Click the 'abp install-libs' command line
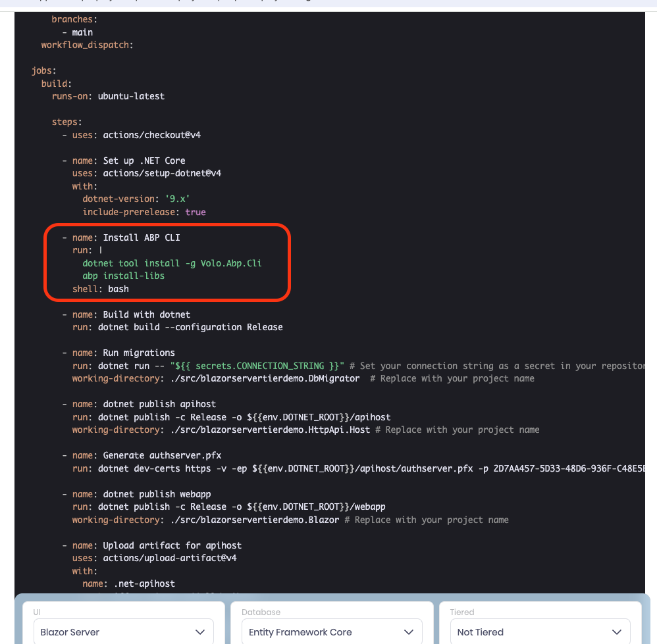The width and height of the screenshot is (657, 644). (123, 276)
